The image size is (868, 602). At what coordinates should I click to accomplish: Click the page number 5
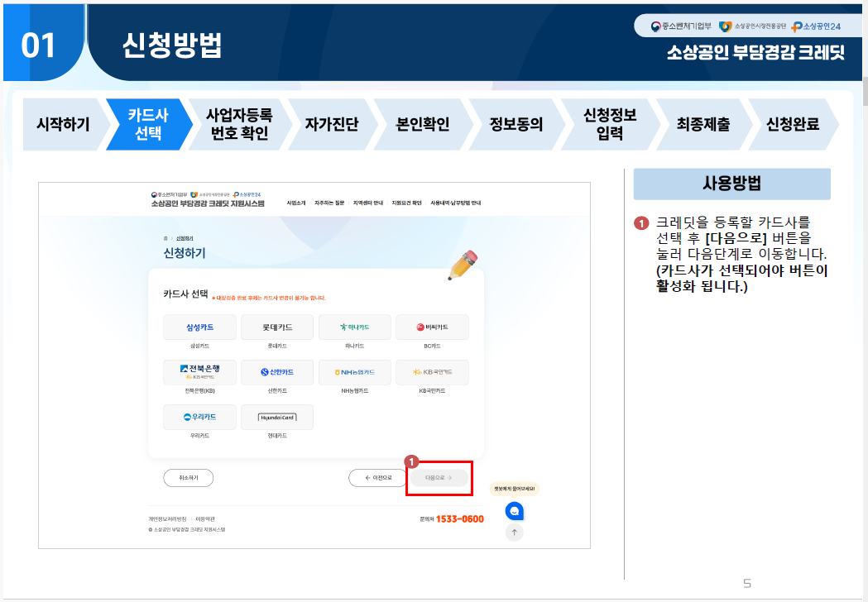746,583
